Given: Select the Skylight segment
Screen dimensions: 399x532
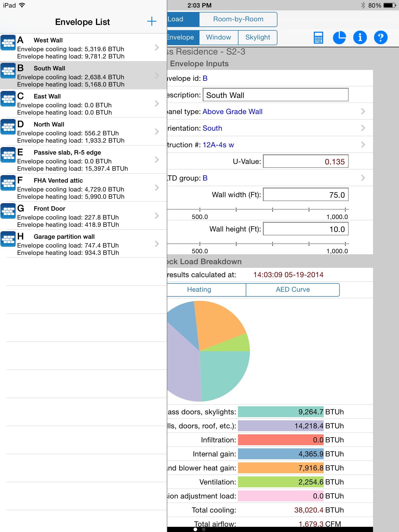Looking at the screenshot, I should [x=258, y=37].
